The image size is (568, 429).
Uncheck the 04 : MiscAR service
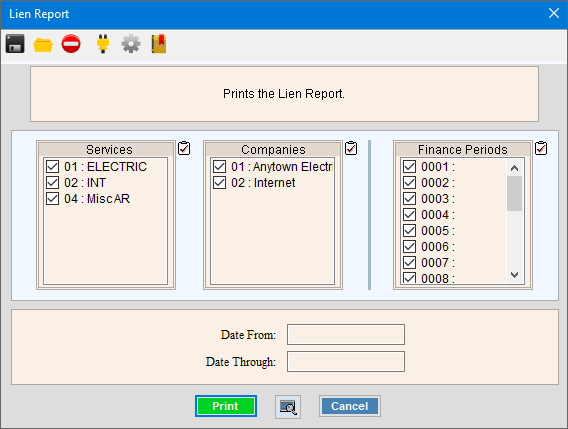click(x=53, y=199)
